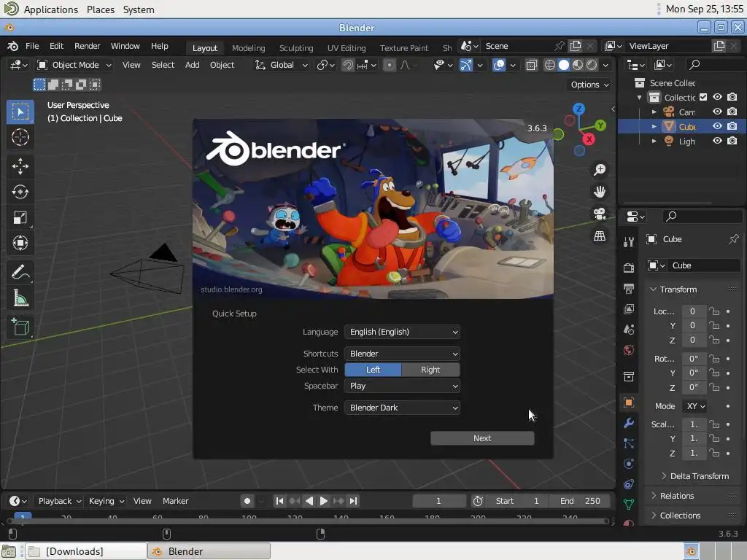Open the timeline Playback popover

[x=60, y=501]
